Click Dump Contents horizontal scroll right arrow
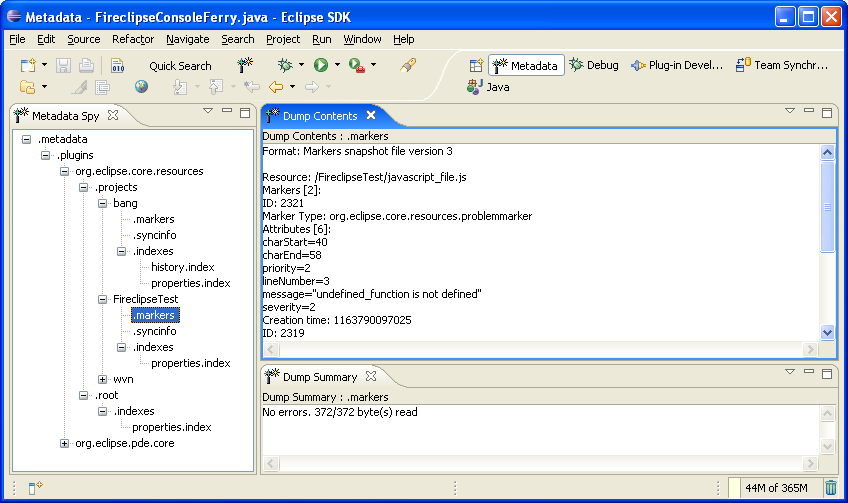The image size is (848, 503). point(810,349)
